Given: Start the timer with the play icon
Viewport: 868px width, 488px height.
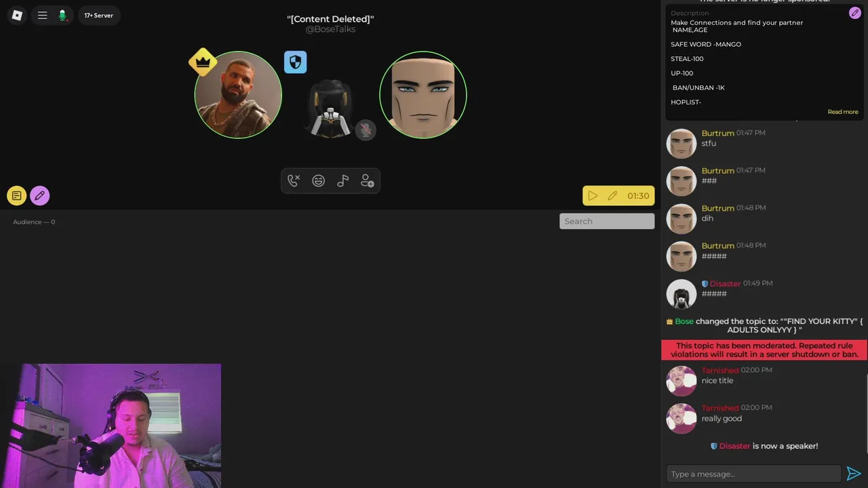Looking at the screenshot, I should 593,196.
